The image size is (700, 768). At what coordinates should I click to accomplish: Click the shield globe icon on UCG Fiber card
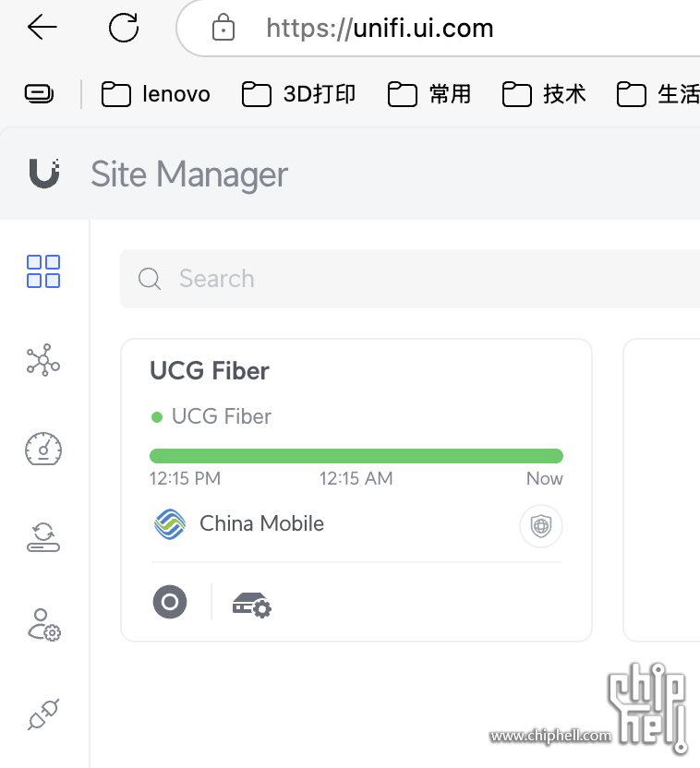(541, 526)
